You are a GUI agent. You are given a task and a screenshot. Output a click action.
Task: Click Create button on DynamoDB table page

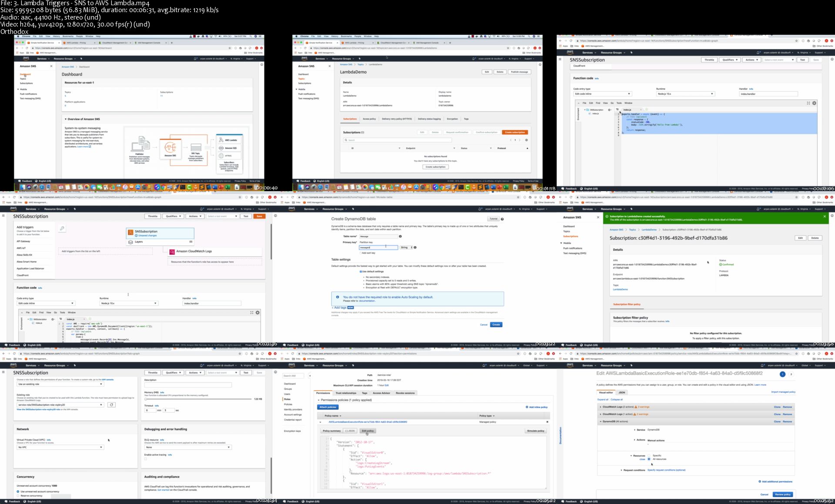(496, 325)
